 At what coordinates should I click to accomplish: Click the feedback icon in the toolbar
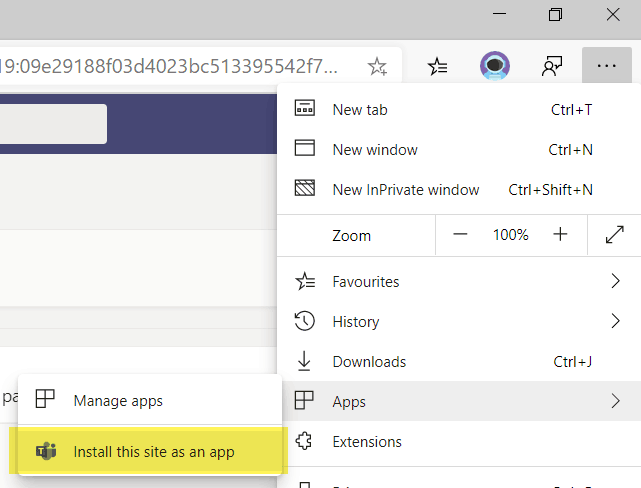click(x=551, y=67)
